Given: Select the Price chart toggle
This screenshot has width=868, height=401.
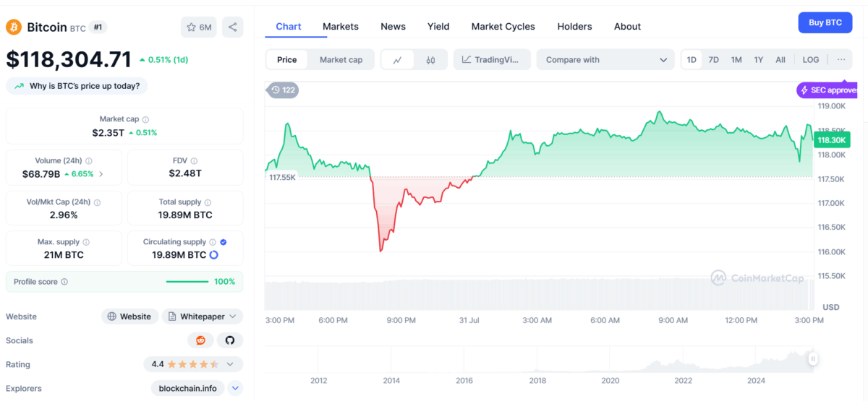Looking at the screenshot, I should [287, 60].
